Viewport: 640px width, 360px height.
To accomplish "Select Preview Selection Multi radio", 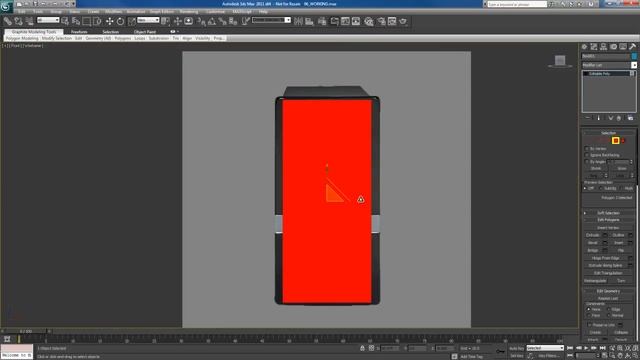I will [x=621, y=188].
